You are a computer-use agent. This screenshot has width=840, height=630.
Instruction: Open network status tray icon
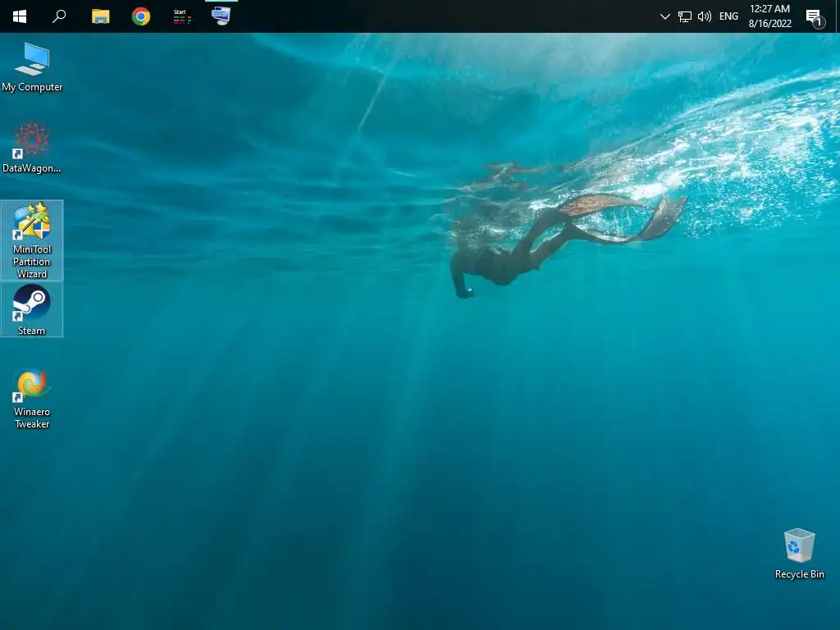click(x=685, y=16)
